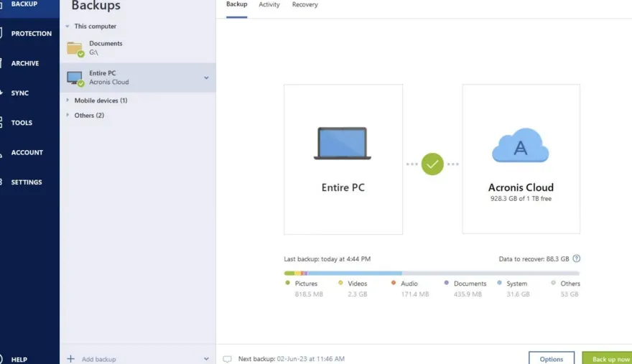
Task: Click the orange Audio legend dot
Action: tap(394, 283)
